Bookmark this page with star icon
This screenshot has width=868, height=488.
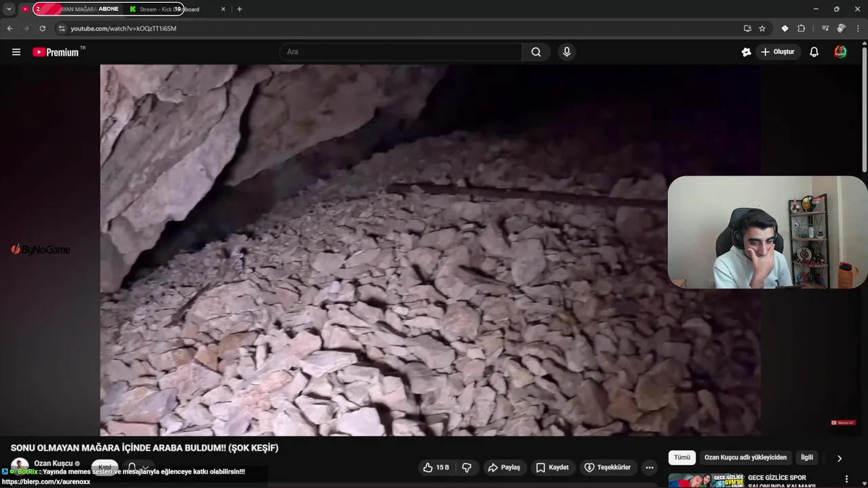coord(762,28)
